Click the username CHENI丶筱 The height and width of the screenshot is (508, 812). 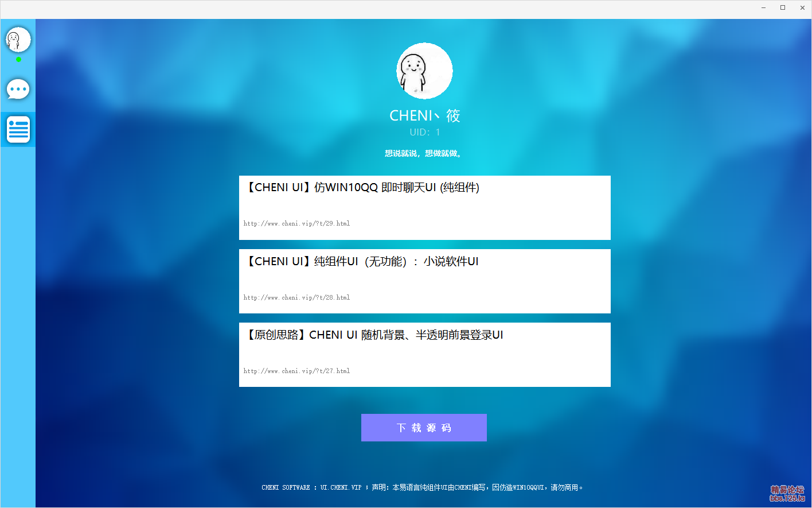point(424,115)
